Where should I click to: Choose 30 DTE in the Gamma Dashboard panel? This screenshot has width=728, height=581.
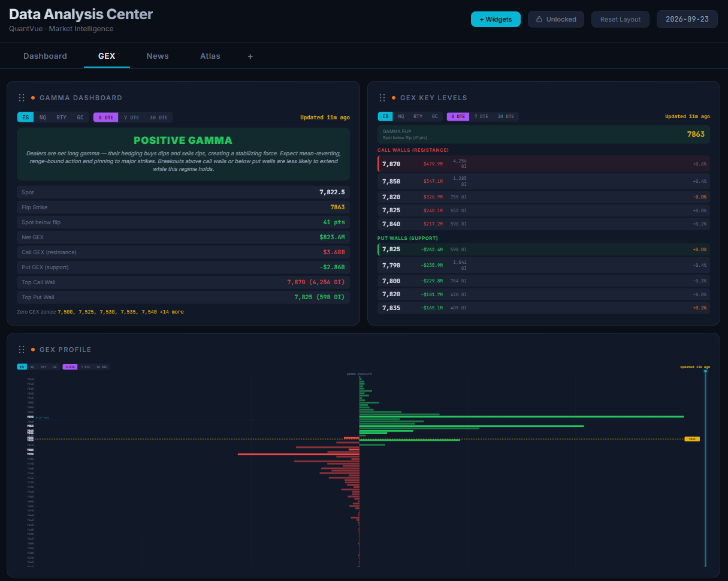[x=158, y=118]
